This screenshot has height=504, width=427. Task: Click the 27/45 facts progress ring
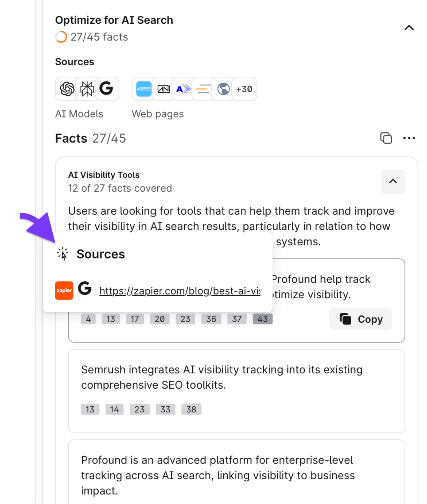pyautogui.click(x=61, y=37)
